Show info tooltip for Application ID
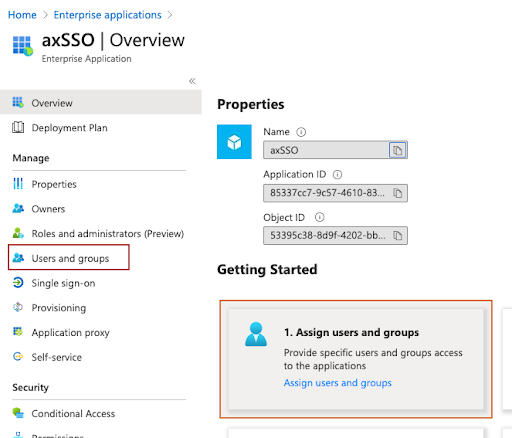 [337, 174]
